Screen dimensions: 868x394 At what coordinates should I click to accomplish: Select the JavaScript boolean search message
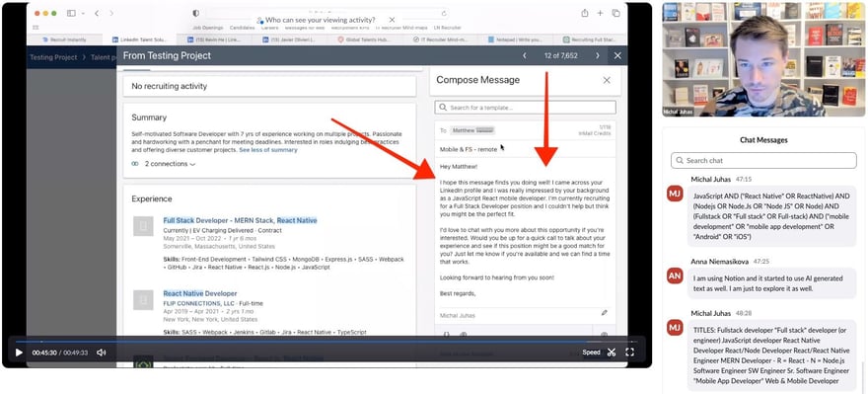pyautogui.click(x=771, y=216)
